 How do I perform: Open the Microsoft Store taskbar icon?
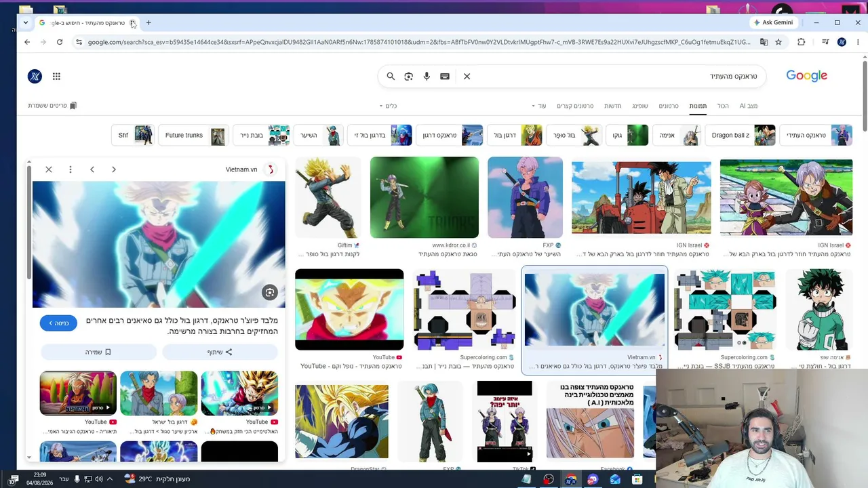click(637, 479)
